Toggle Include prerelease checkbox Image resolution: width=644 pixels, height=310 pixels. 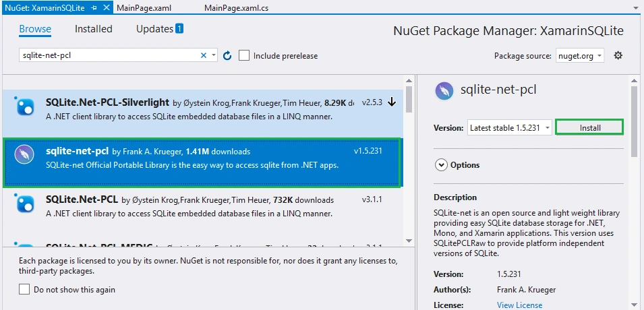click(244, 55)
